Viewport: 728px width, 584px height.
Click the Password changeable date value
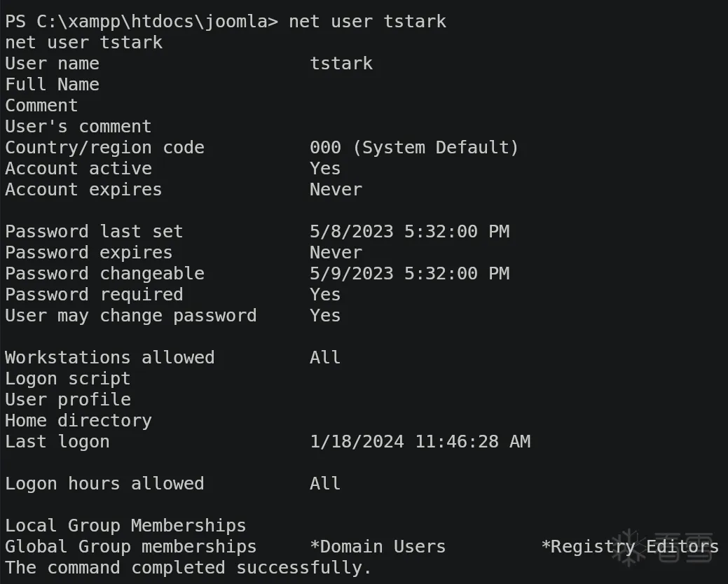pyautogui.click(x=409, y=273)
